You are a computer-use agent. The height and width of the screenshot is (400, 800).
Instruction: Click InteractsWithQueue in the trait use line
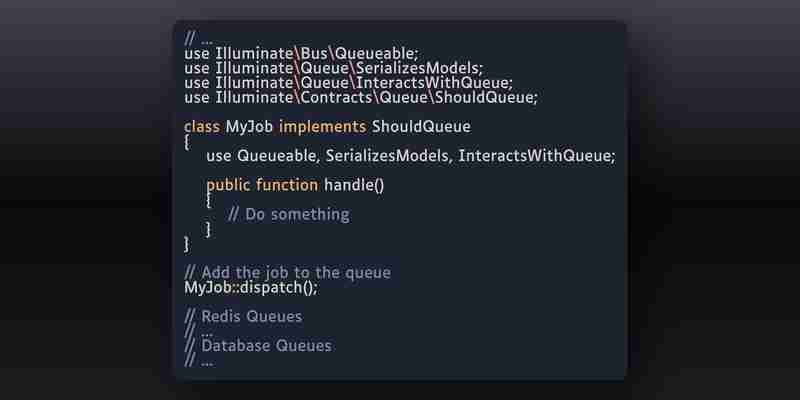tap(537, 156)
